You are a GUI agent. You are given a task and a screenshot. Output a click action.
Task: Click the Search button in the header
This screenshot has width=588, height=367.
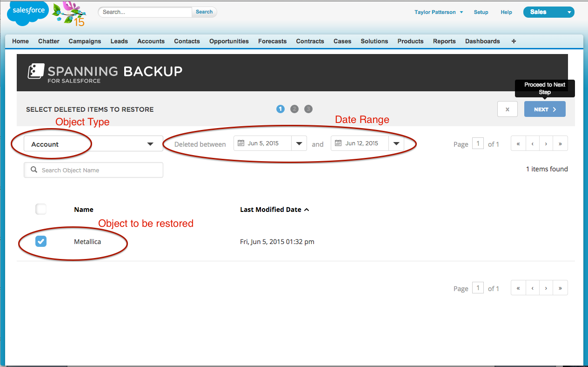pyautogui.click(x=204, y=12)
